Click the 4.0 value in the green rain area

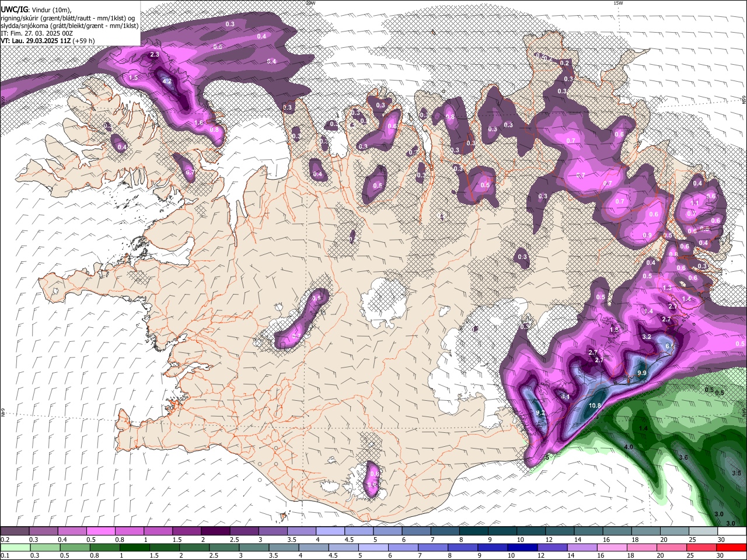click(629, 447)
